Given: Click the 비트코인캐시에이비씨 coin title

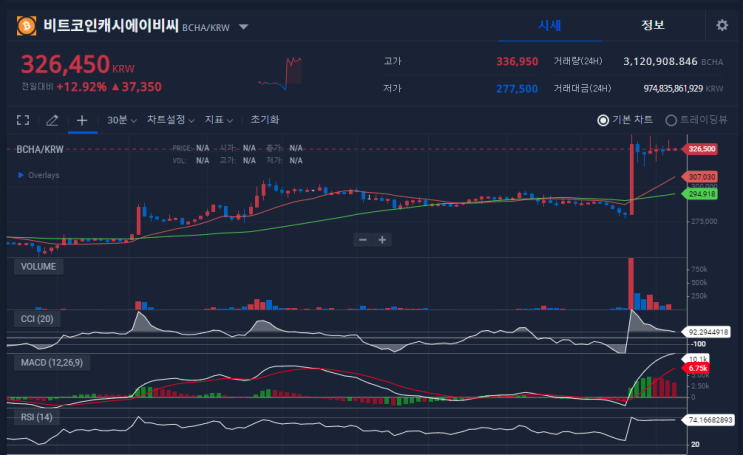Looking at the screenshot, I should point(111,26).
